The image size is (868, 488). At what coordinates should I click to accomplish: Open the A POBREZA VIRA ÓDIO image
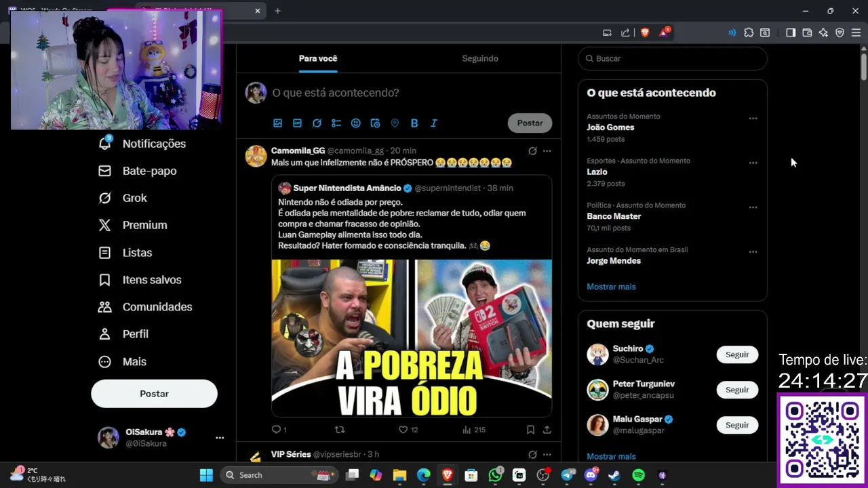(412, 338)
